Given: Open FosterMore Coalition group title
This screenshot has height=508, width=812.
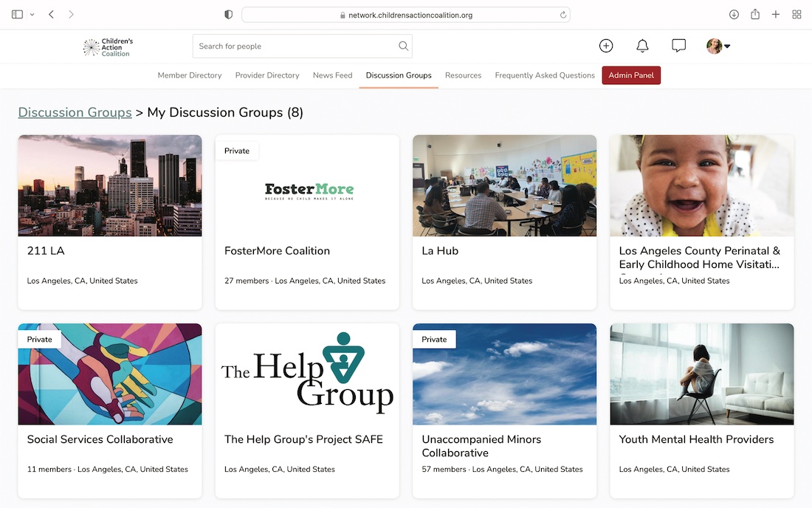Looking at the screenshot, I should (277, 250).
